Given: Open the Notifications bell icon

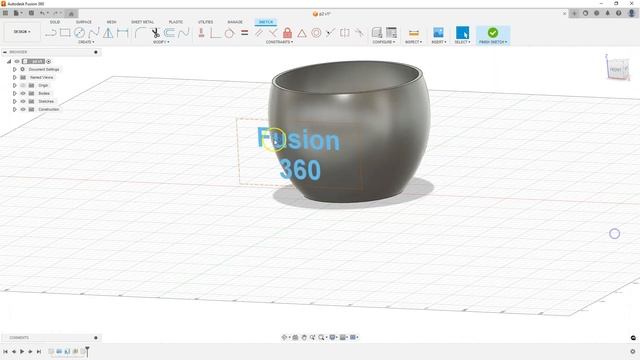Looking at the screenshot, I should point(607,13).
